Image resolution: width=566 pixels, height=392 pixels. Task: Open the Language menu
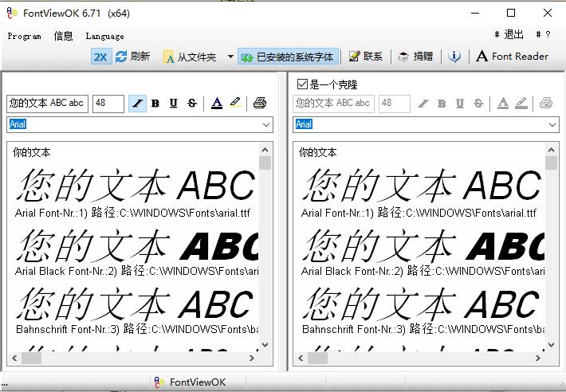coord(104,36)
